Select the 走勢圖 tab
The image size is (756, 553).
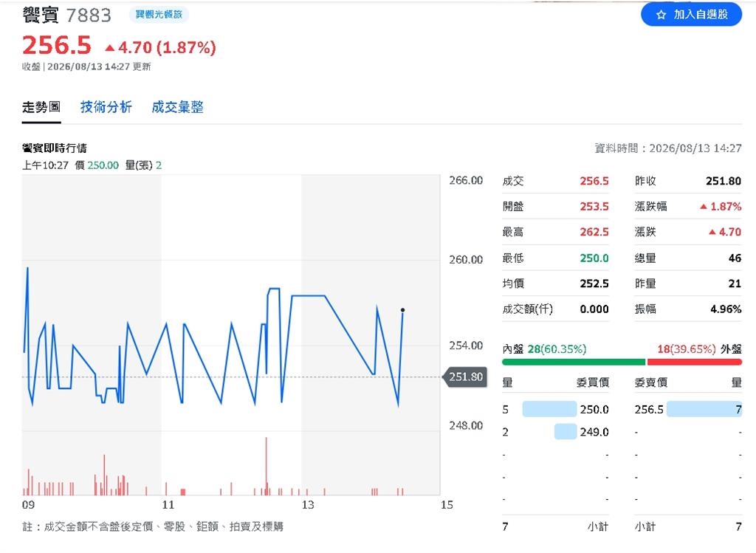coord(41,107)
